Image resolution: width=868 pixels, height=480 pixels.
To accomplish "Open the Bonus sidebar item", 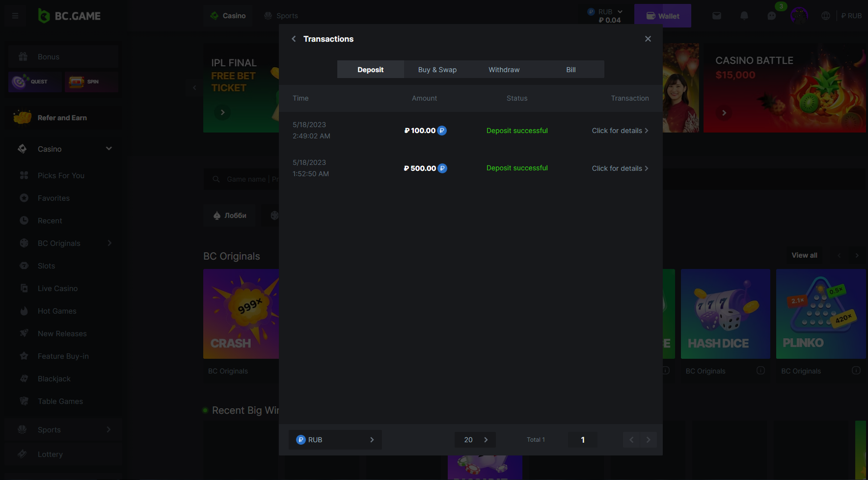I will tap(63, 56).
